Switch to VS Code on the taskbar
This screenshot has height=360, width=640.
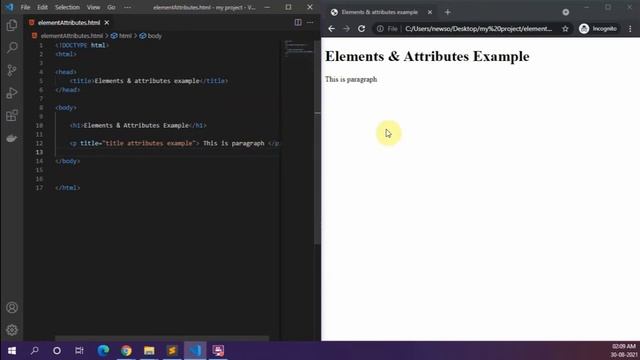coord(195,351)
